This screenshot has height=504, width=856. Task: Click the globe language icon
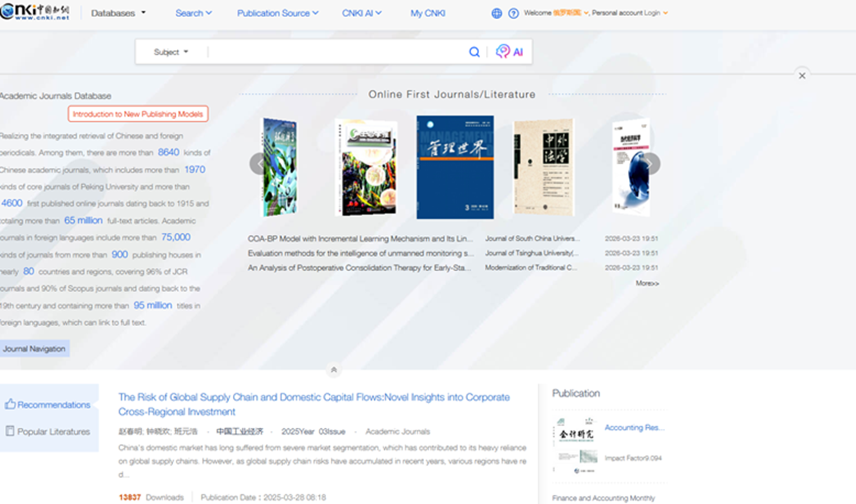(496, 14)
